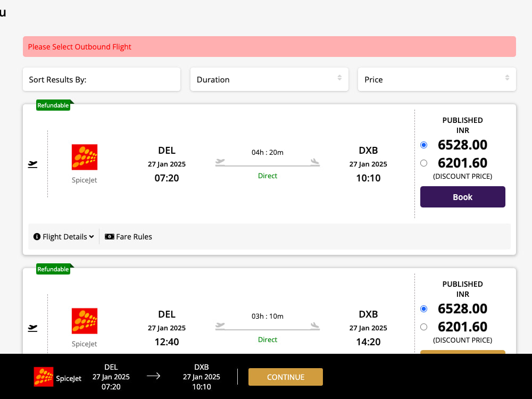Select 6201.60 discount price for first flight
The height and width of the screenshot is (399, 532).
(x=424, y=163)
